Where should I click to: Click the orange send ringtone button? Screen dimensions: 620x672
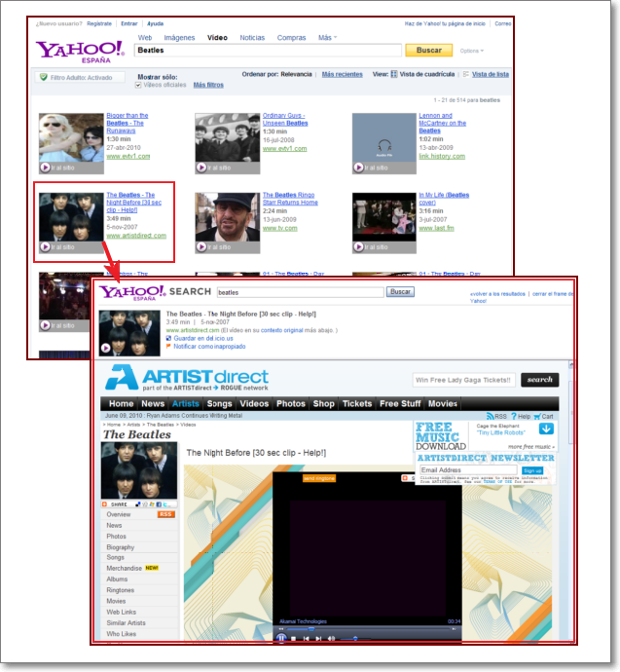click(x=319, y=478)
